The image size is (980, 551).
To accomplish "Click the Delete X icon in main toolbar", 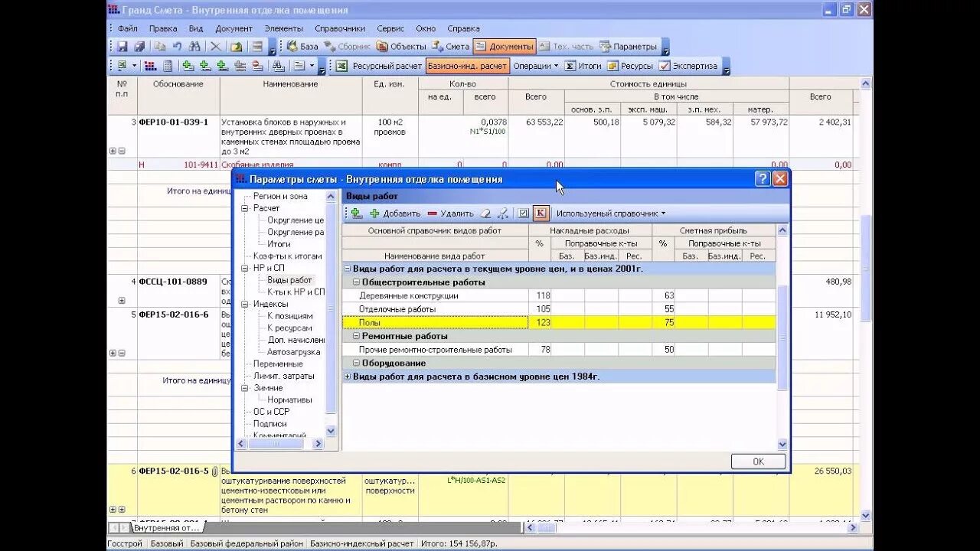I will point(216,47).
